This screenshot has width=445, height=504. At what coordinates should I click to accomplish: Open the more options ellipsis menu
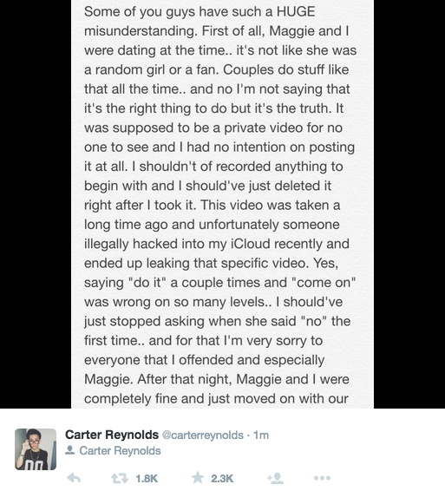click(x=322, y=478)
